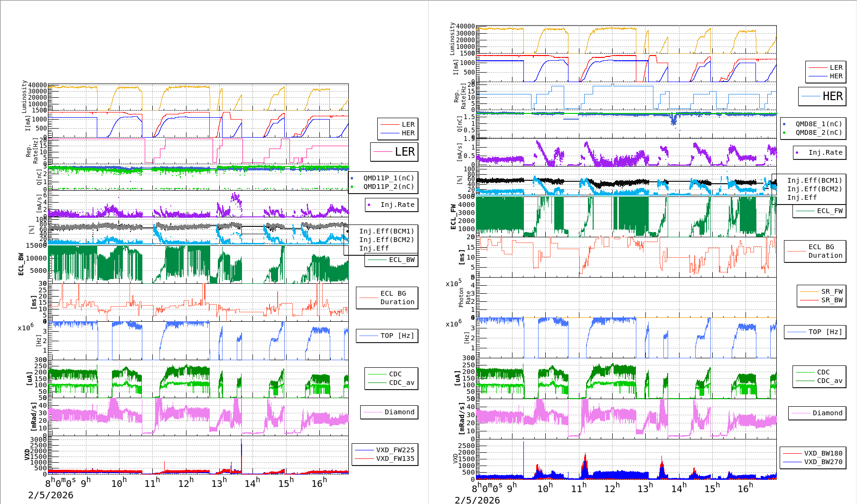Click the SR_BW legend entry
The image size is (857, 504).
point(831,300)
